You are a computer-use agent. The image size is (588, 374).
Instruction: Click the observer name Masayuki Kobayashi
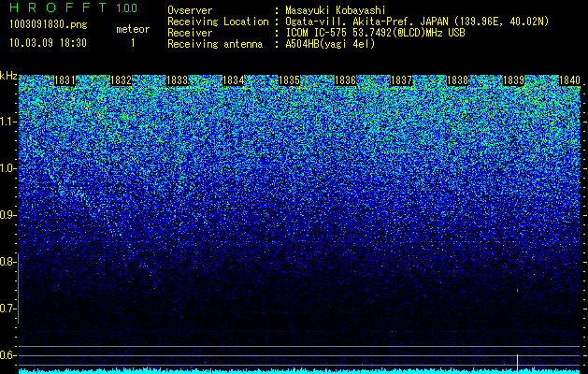pyautogui.click(x=336, y=10)
